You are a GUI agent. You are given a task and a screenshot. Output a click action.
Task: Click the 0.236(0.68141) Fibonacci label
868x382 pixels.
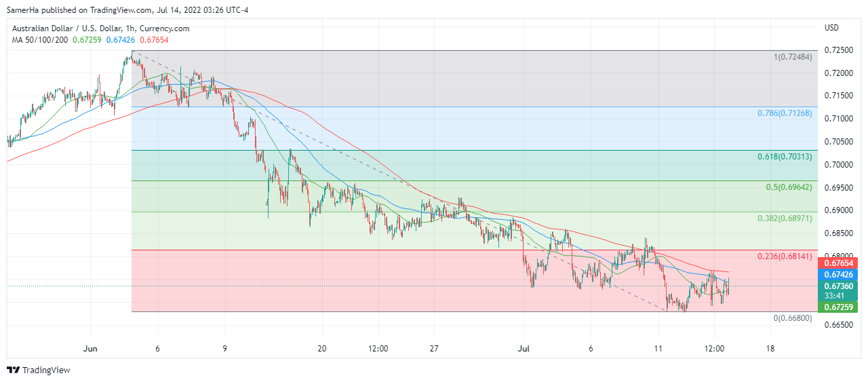[x=784, y=256]
